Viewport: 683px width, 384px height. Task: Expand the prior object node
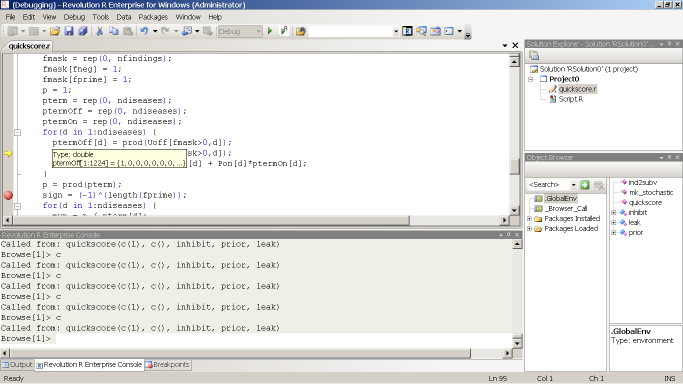point(614,232)
